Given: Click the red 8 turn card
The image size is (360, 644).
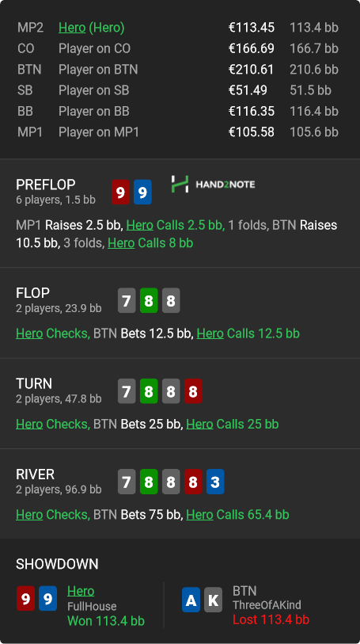Looking at the screenshot, I should [x=193, y=391].
